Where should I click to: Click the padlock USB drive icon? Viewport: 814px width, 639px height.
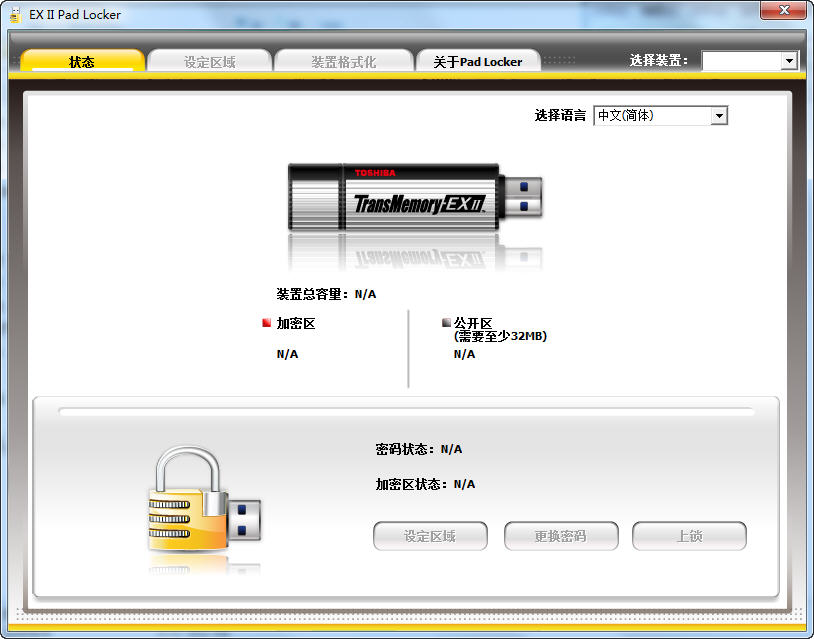205,499
